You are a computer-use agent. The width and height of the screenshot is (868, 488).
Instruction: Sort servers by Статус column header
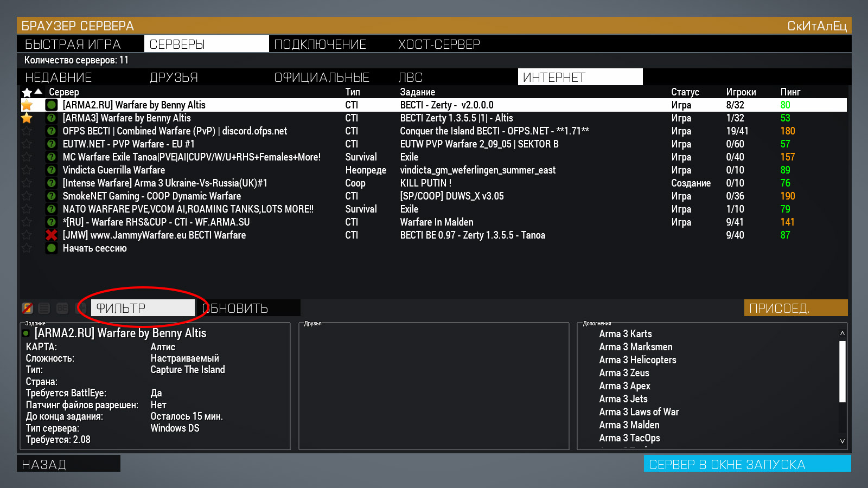pos(685,92)
